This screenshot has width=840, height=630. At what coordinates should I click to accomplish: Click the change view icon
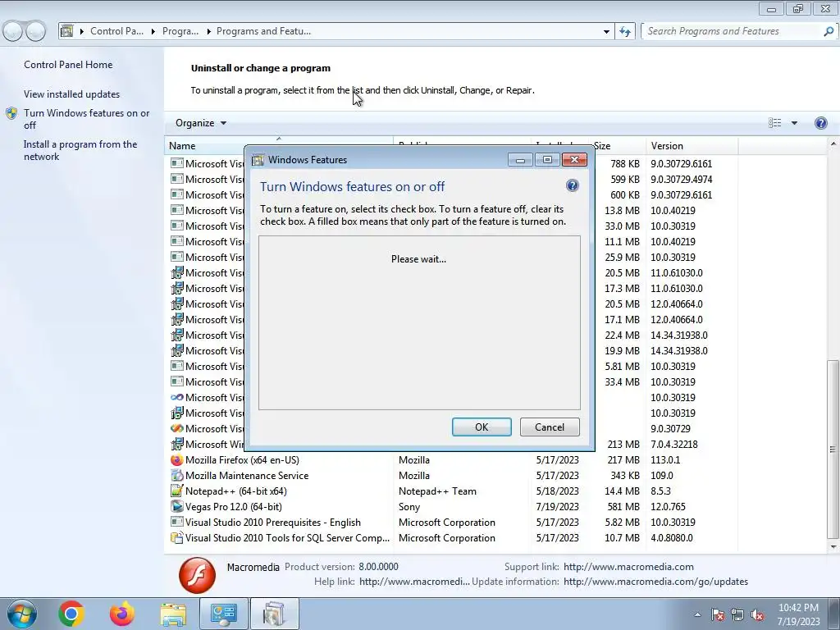click(x=774, y=123)
